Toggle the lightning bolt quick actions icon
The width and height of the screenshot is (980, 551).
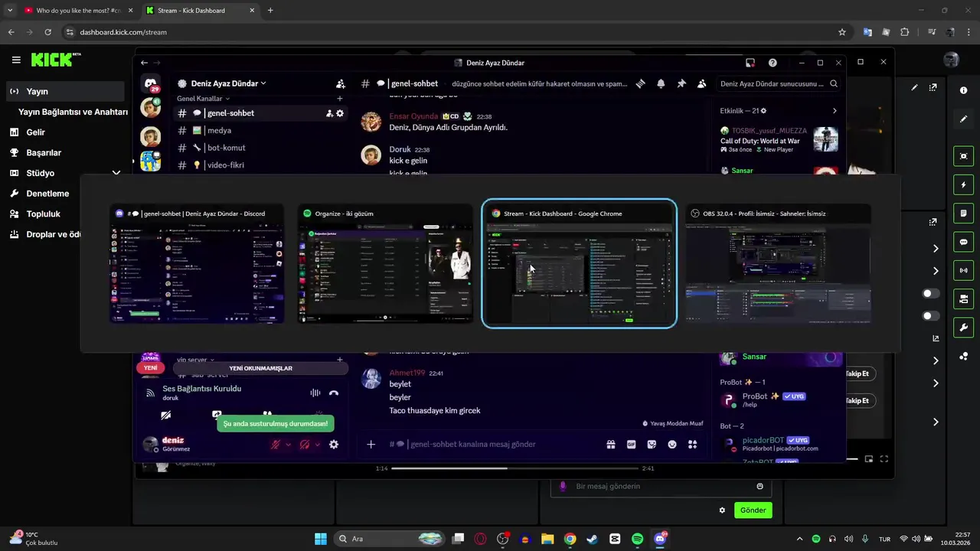tap(963, 185)
